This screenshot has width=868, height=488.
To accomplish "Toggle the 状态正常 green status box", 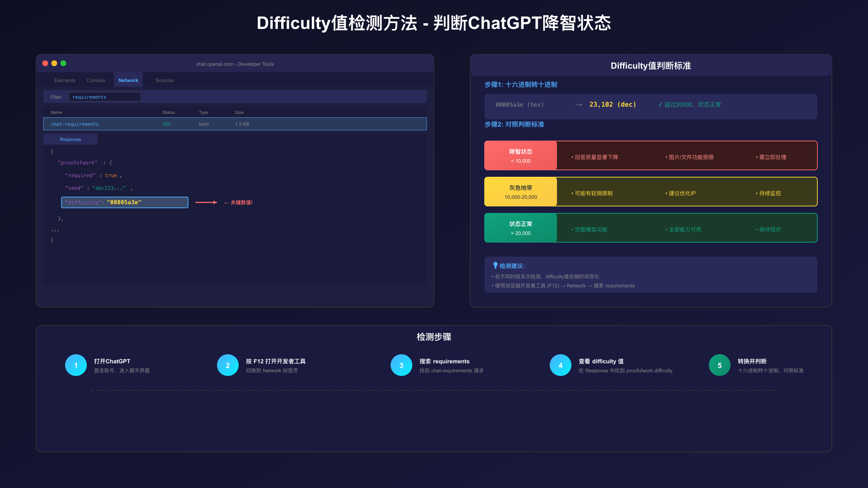I will 520,227.
